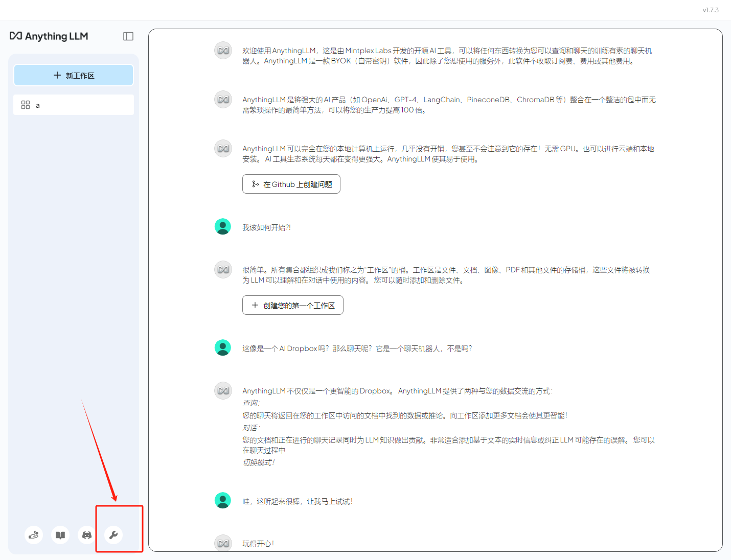The width and height of the screenshot is (731, 560).
Task: Click bot avatar beside 玩得开心!
Action: [x=223, y=543]
